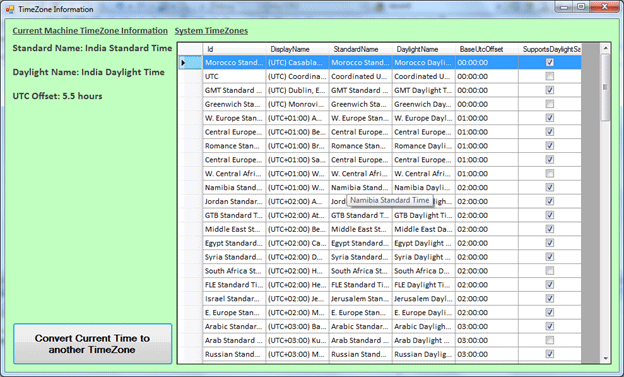This screenshot has width=624, height=377.
Task: Toggle daylight saving checkbox for GMT Standard row
Action: [550, 90]
